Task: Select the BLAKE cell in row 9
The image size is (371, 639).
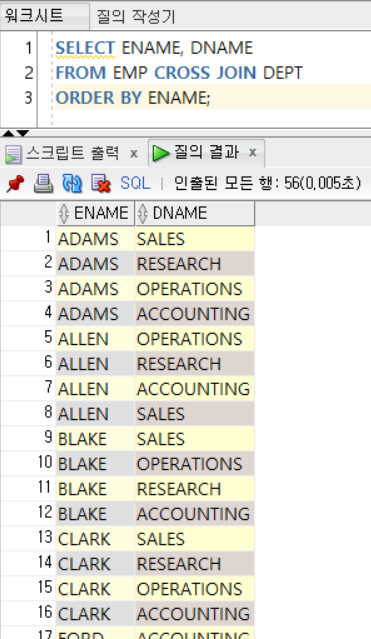Action: pyautogui.click(x=95, y=439)
